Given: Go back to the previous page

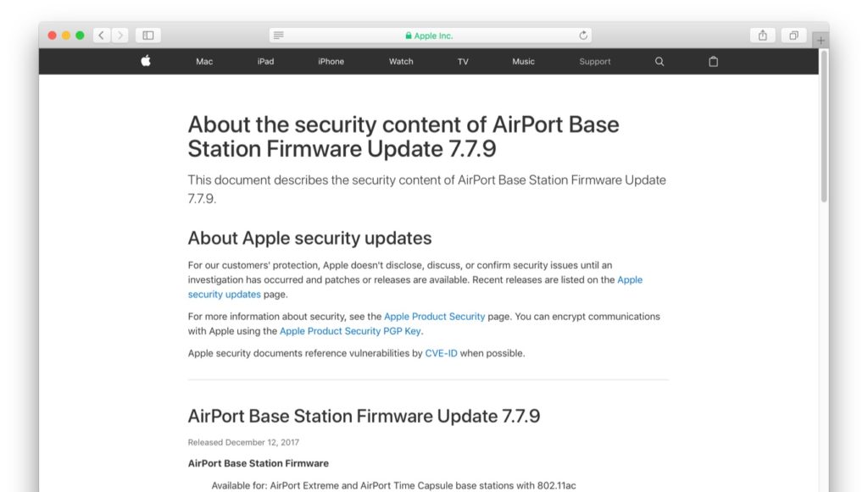Looking at the screenshot, I should click(102, 36).
